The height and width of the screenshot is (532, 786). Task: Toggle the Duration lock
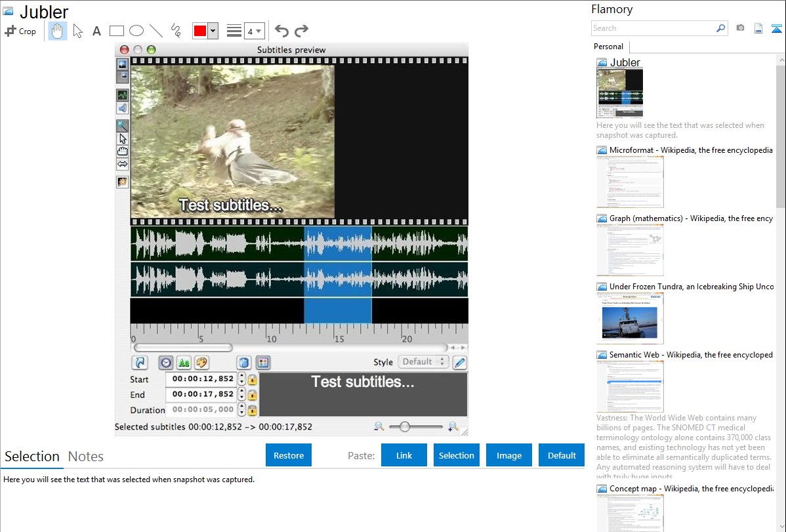252,410
